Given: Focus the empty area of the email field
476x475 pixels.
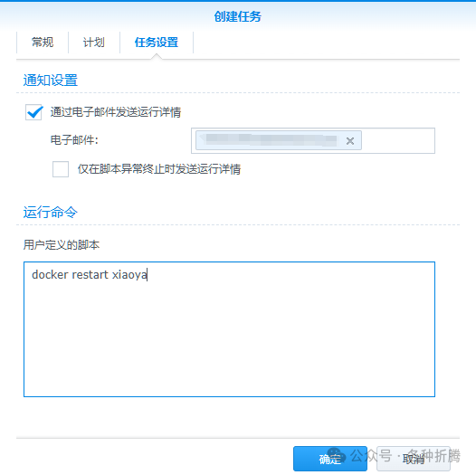Looking at the screenshot, I should point(397,141).
